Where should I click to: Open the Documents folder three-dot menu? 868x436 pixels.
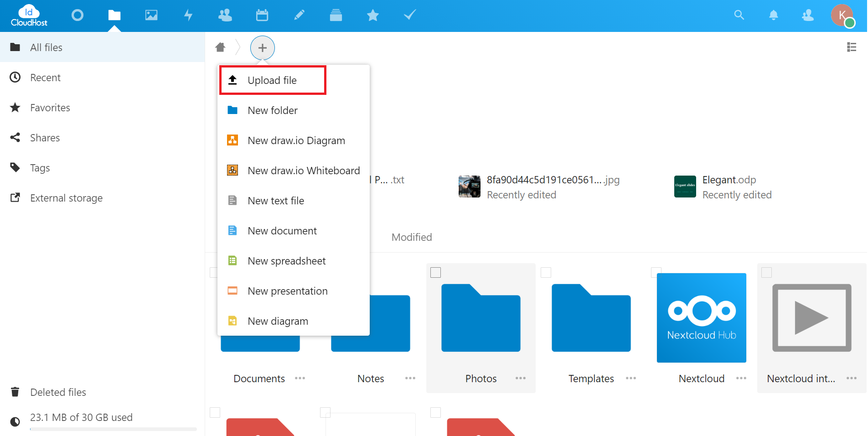tap(300, 378)
